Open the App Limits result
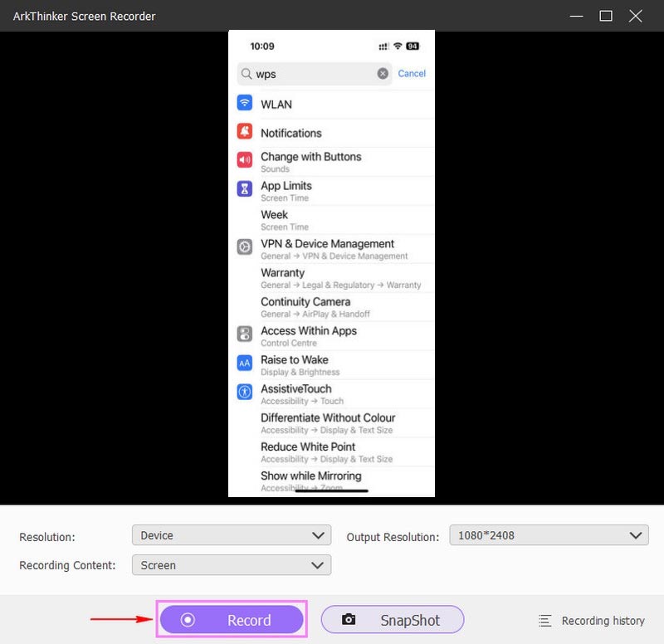Image resolution: width=664 pixels, height=644 pixels. tap(331, 192)
